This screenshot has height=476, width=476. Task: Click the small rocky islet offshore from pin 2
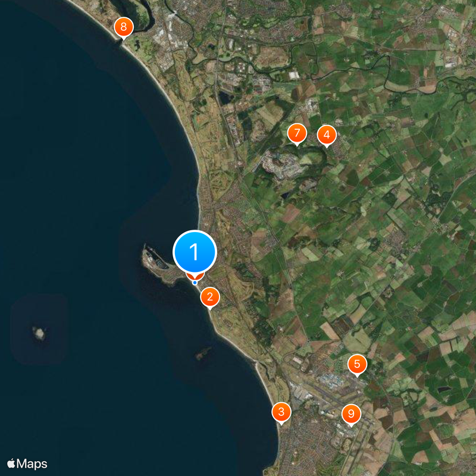pos(203,353)
